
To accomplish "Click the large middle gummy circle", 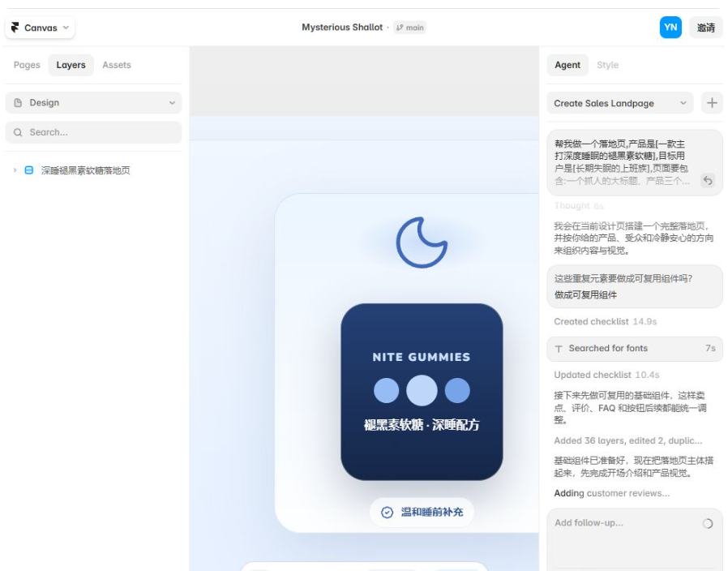I will (422, 390).
